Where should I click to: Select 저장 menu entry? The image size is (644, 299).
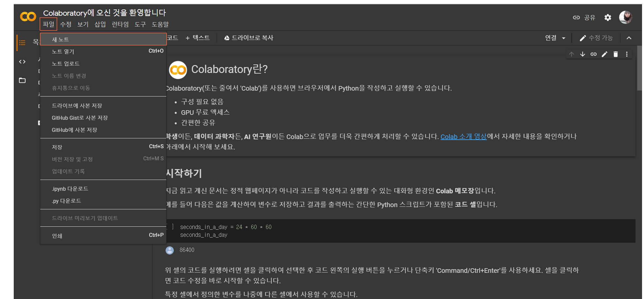click(103, 147)
